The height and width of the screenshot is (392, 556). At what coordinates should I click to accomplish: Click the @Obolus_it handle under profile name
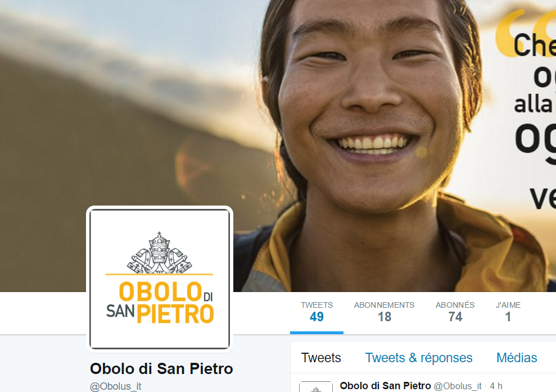[116, 386]
